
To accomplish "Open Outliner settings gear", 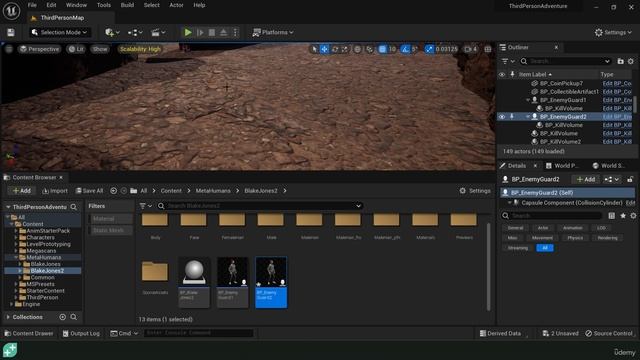I will click(631, 61).
